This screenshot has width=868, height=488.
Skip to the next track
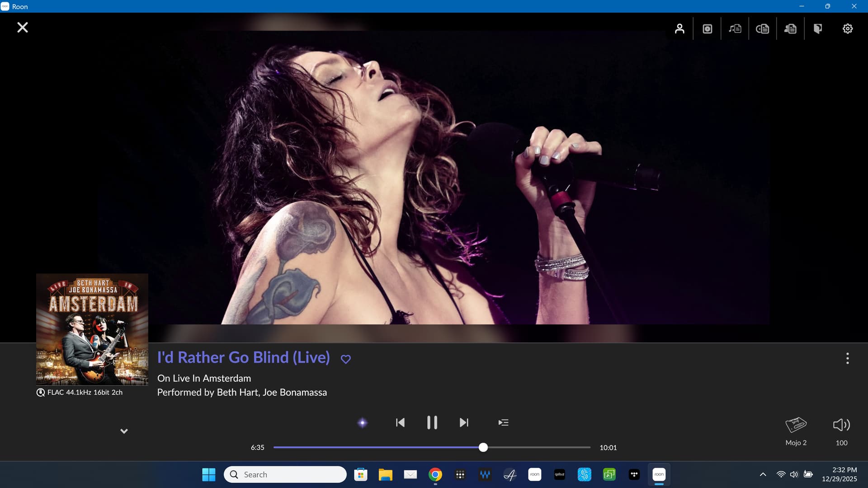pos(464,423)
